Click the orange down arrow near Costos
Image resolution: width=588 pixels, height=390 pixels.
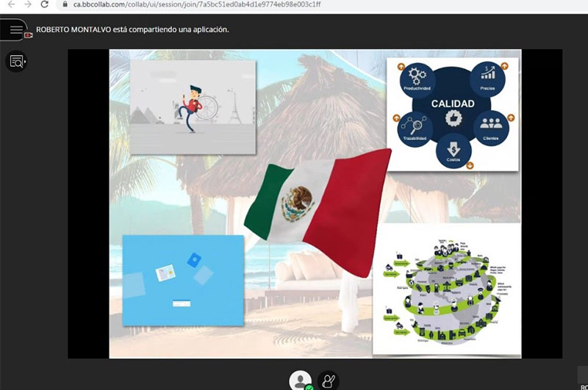470,164
